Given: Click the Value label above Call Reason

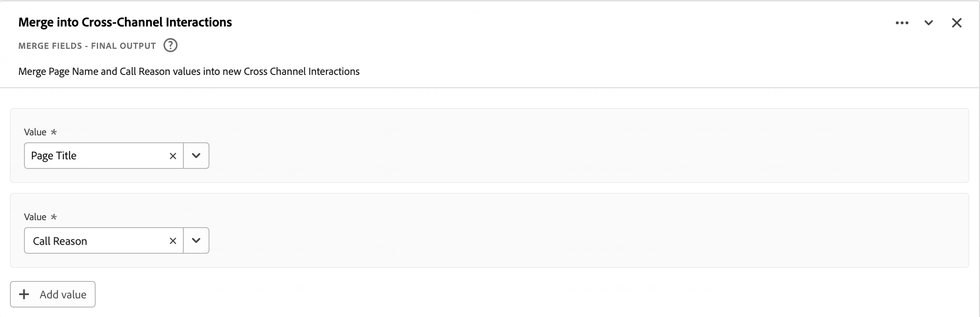Looking at the screenshot, I should [x=35, y=217].
